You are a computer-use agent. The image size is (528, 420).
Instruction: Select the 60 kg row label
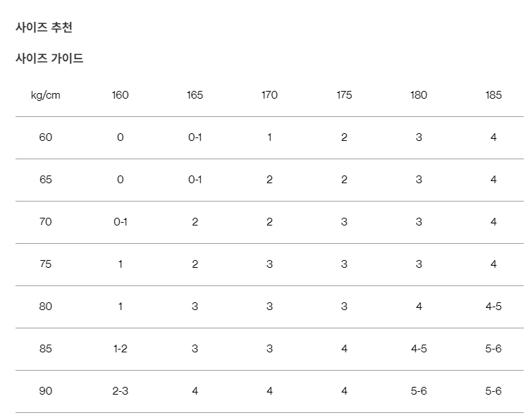tap(46, 137)
